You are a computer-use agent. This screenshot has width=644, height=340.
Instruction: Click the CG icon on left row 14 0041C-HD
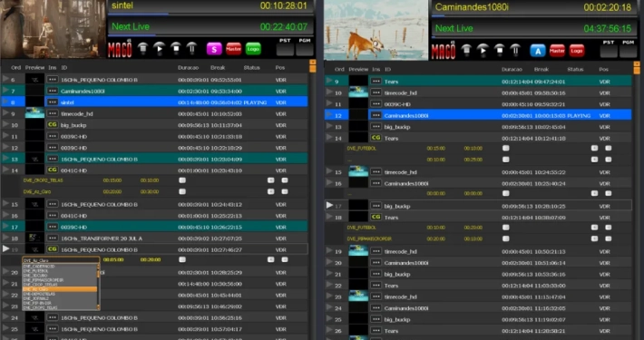coord(53,170)
